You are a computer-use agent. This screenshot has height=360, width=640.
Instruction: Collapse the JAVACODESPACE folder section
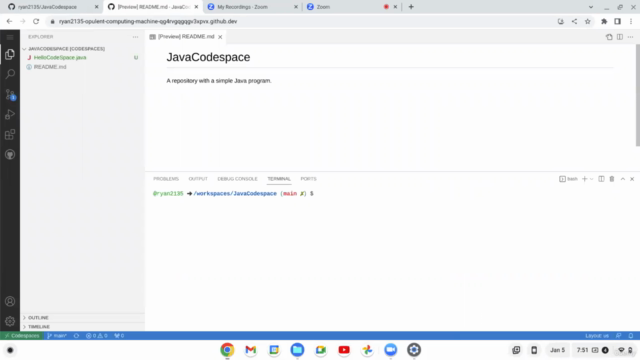(82, 49)
